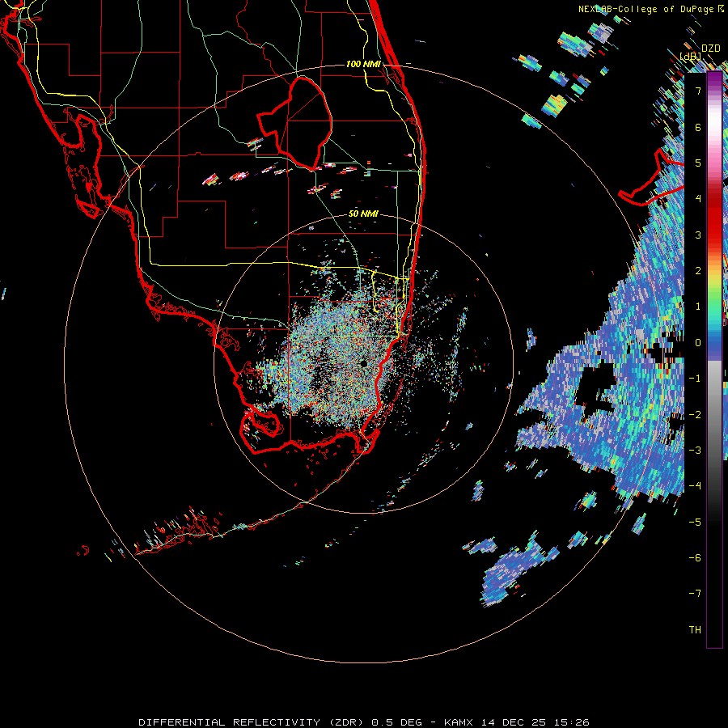Image resolution: width=728 pixels, height=728 pixels.
Task: Click the DZD legend title
Action: click(711, 49)
